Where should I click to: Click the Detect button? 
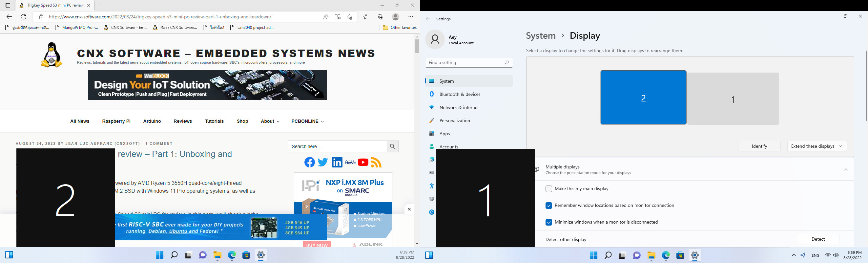(818, 239)
